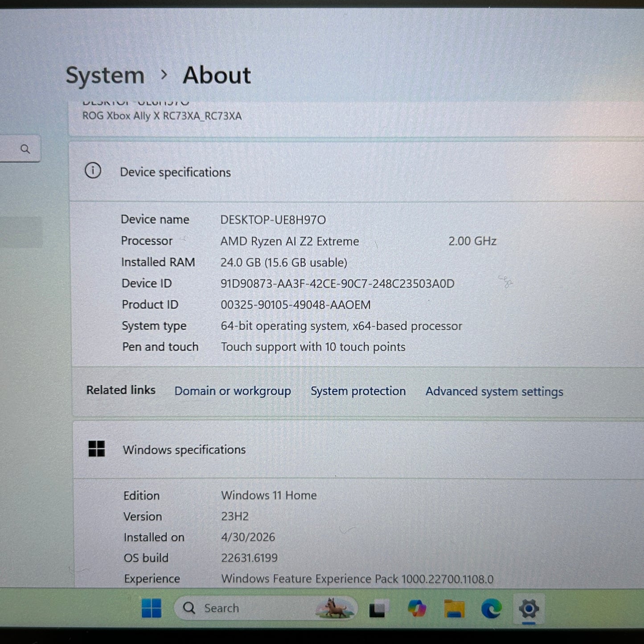Launch Copilot from the taskbar
This screenshot has width=644, height=644.
417,608
